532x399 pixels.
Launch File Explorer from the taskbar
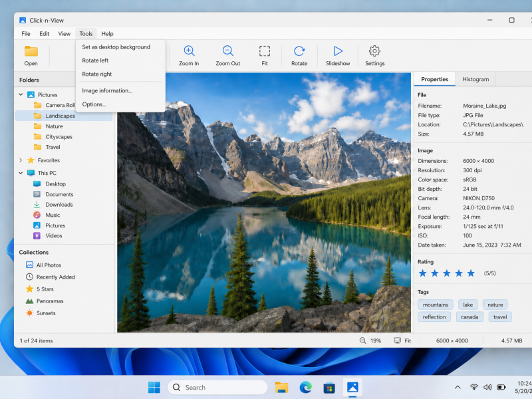[x=281, y=387]
